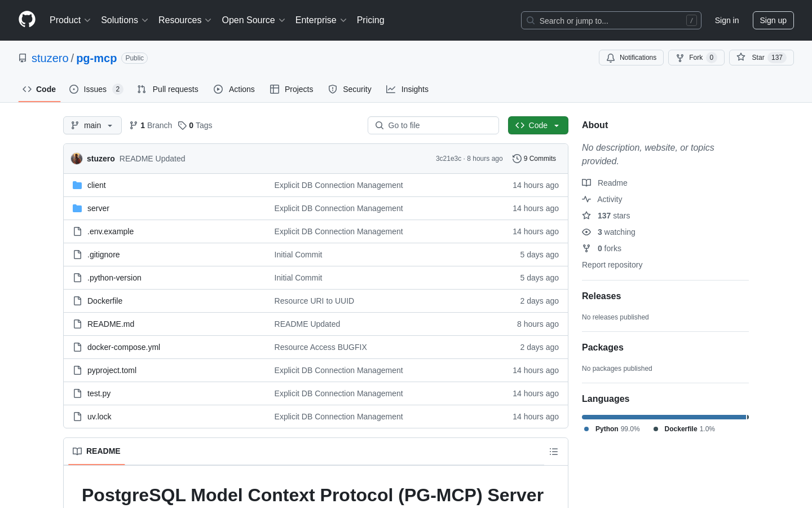812x508 pixels.
Task: Open the Tags list
Action: tap(195, 125)
